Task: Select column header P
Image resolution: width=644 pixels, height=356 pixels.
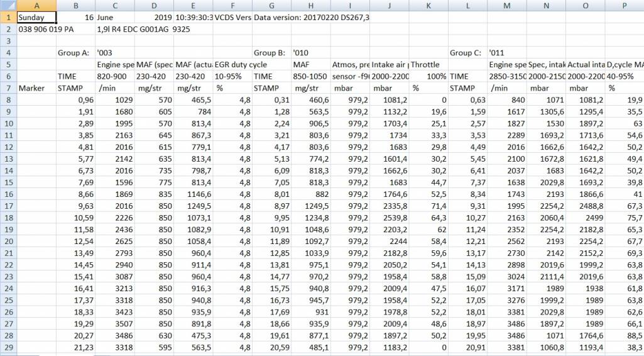Action: pyautogui.click(x=625, y=5)
